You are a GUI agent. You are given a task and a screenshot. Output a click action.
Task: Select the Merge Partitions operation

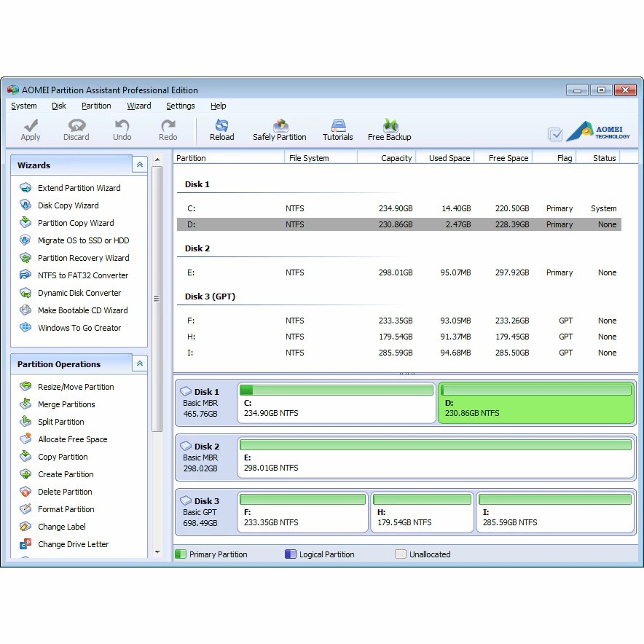66,404
